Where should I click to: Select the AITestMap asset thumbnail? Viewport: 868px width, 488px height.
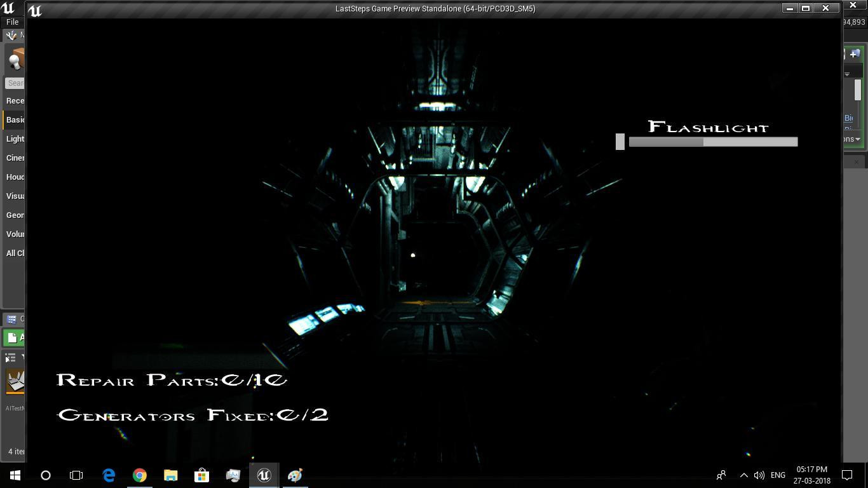(15, 382)
